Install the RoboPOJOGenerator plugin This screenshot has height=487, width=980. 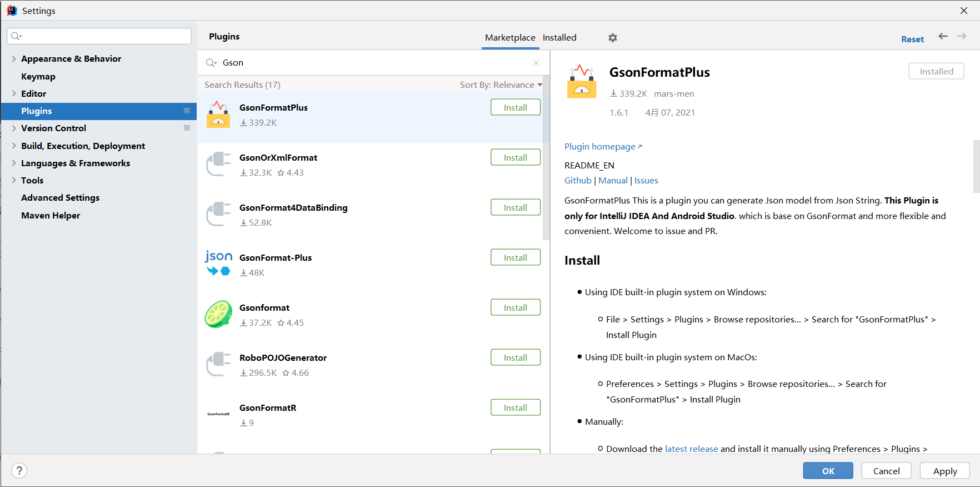(516, 357)
